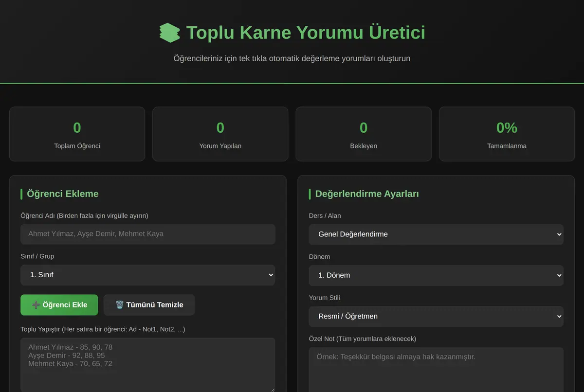Click the Öğrenci Ekleme section heading

coord(63,194)
